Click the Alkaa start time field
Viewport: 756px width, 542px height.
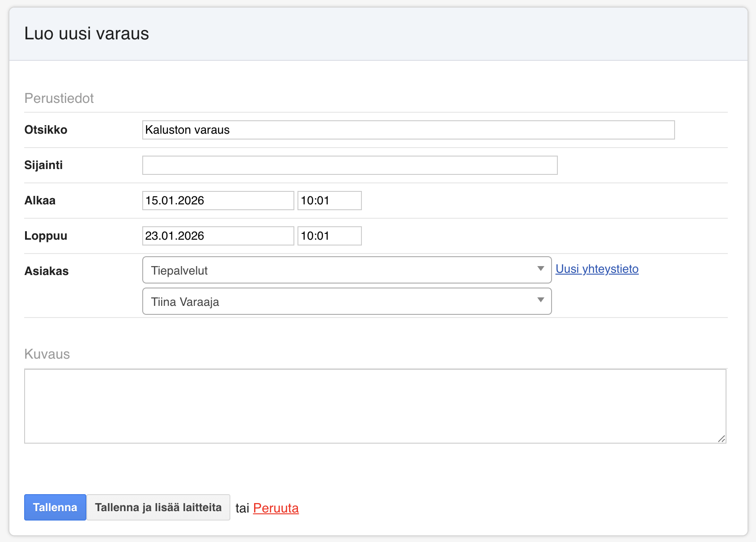pyautogui.click(x=329, y=200)
